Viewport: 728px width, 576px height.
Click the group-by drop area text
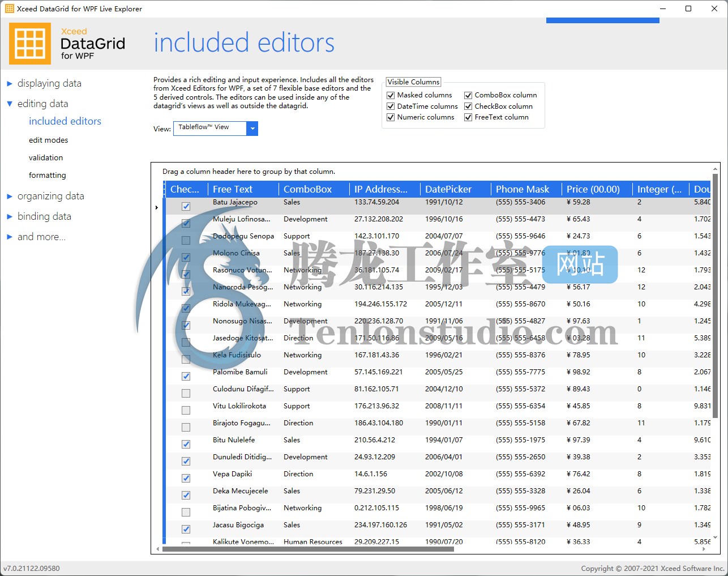[249, 172]
